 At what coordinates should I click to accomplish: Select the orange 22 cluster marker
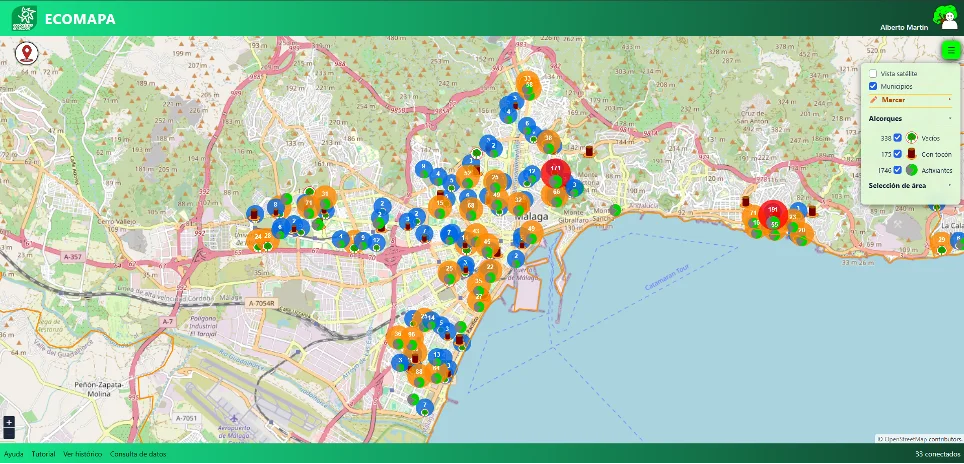(x=490, y=269)
